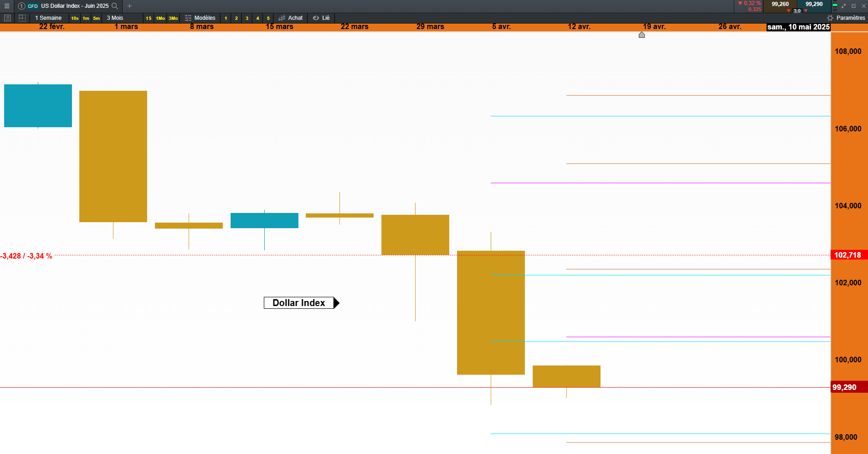
Task: Click the 5 avr. date on time axis
Action: coord(501,27)
